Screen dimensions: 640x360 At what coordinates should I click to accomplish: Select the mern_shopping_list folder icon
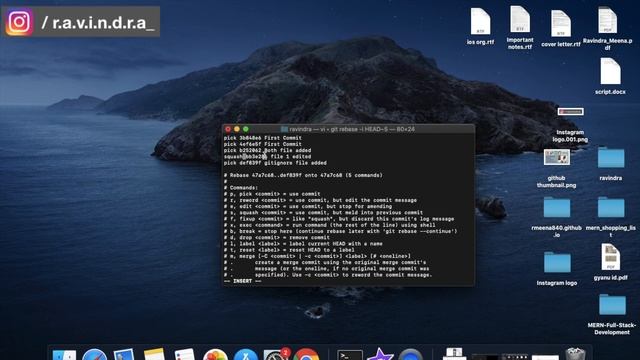pos(611,207)
